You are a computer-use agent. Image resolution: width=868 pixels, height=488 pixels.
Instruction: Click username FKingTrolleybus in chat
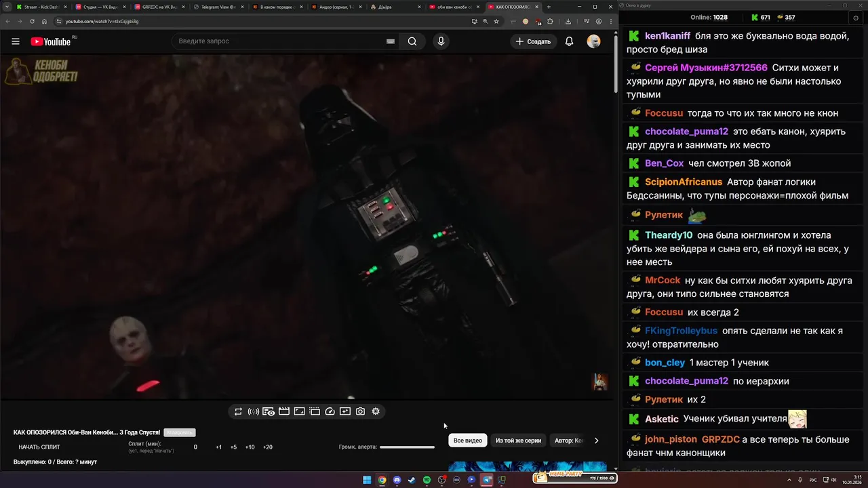pos(681,331)
